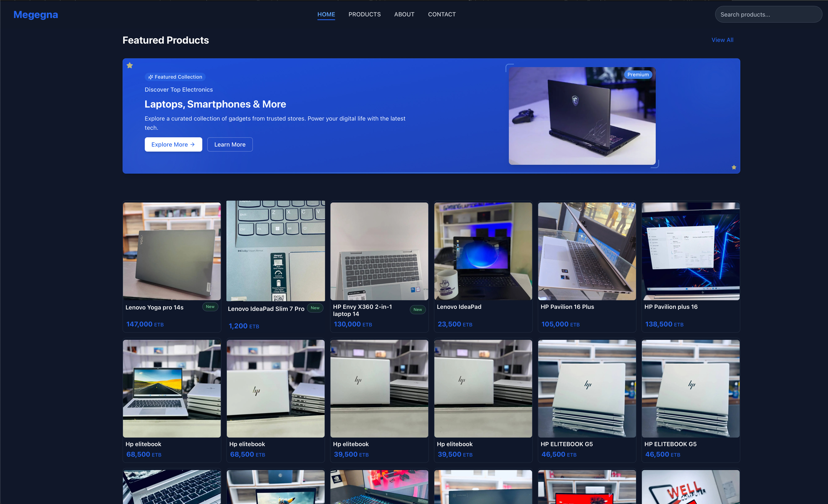
Task: Open first HP ELITEBOOK G5 photo
Action: [x=587, y=388]
